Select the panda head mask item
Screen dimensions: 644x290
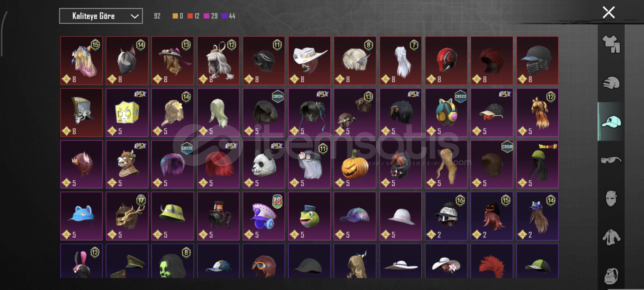coord(264,164)
